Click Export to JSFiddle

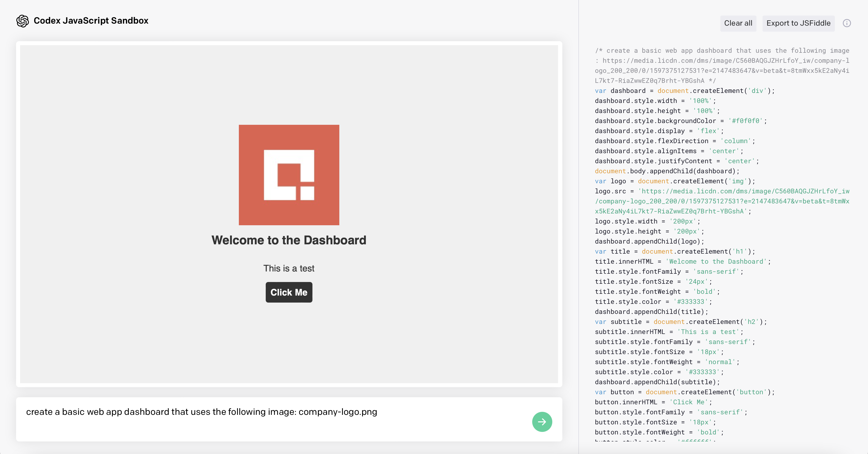pos(798,23)
